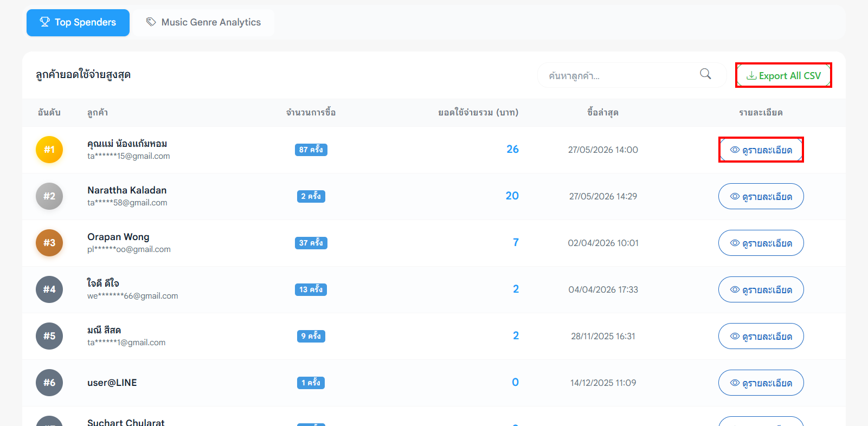
Task: View details for user@LINE
Action: point(761,383)
